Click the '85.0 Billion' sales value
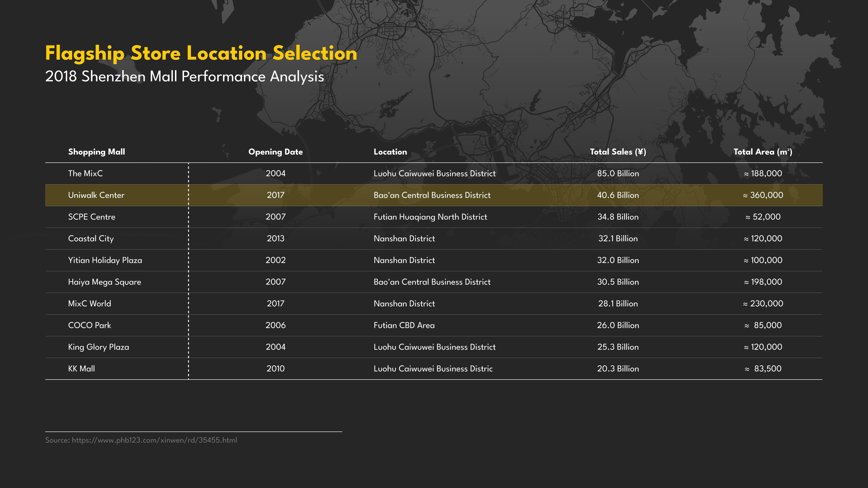Screen dimensions: 868x488 tap(618, 174)
